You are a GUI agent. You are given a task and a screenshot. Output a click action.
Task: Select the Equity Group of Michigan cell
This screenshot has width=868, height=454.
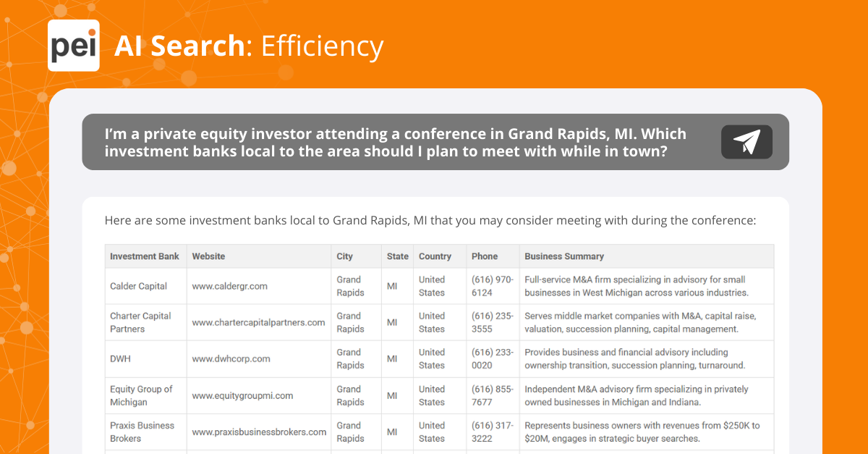click(x=146, y=395)
